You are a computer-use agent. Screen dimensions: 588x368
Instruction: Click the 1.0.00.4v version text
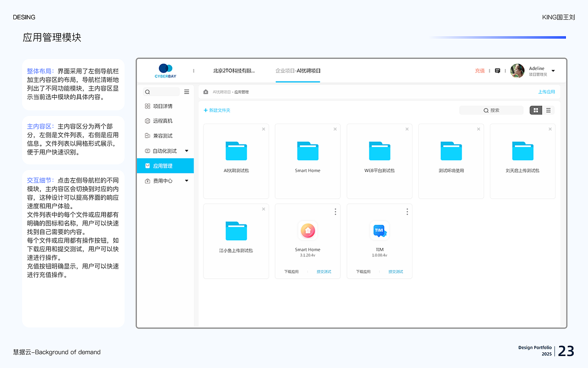pos(379,255)
